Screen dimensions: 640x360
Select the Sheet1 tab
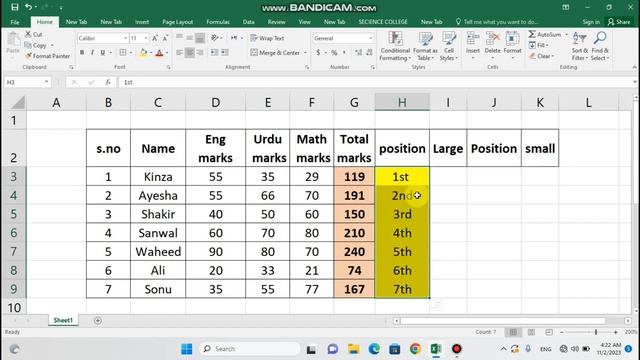(x=63, y=320)
